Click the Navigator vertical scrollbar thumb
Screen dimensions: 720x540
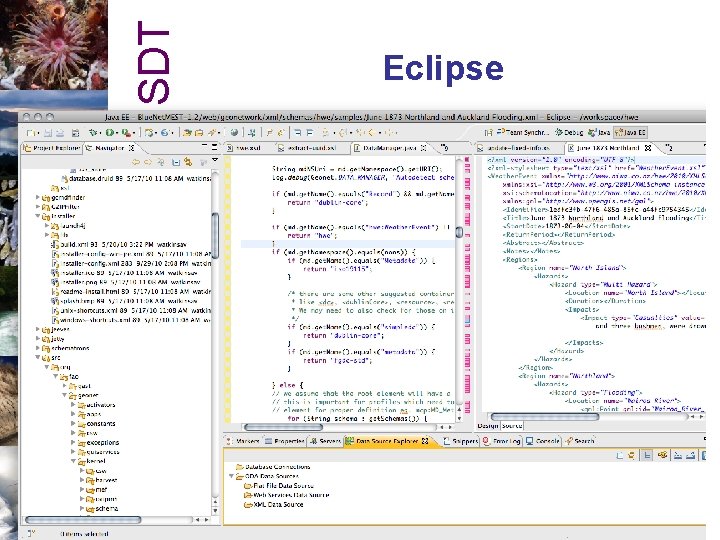tap(215, 236)
